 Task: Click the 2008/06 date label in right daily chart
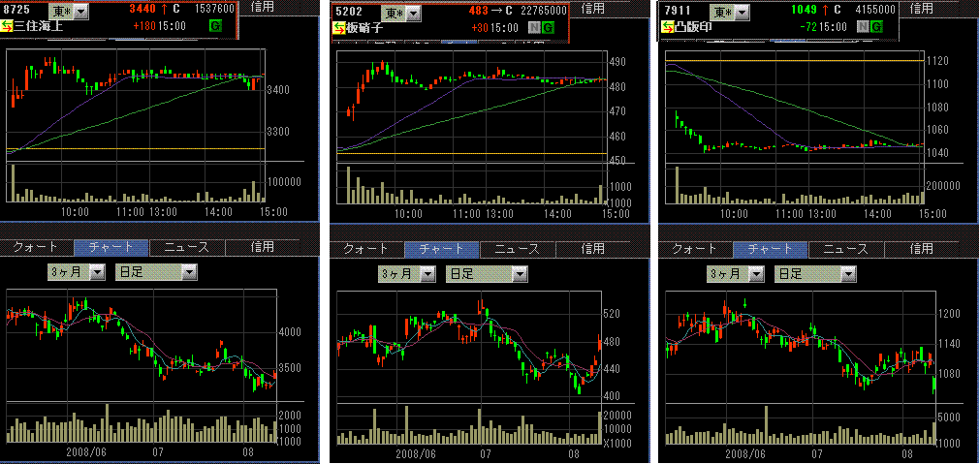745,452
